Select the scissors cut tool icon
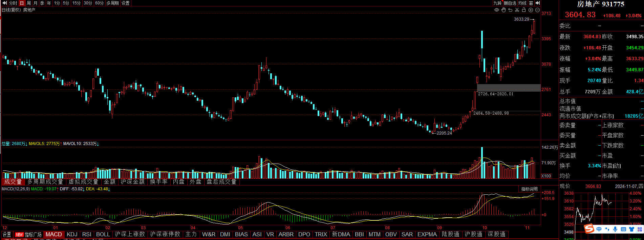 pos(517,10)
